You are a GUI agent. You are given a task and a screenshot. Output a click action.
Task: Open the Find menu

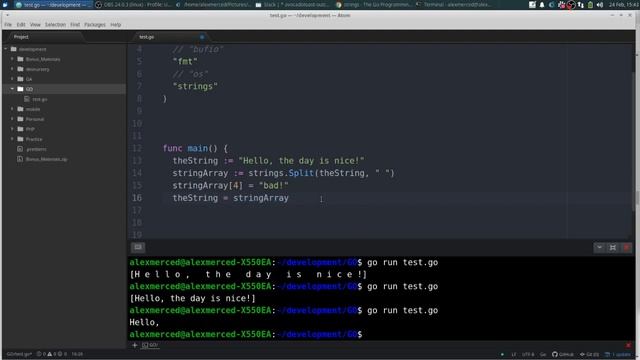[75, 25]
